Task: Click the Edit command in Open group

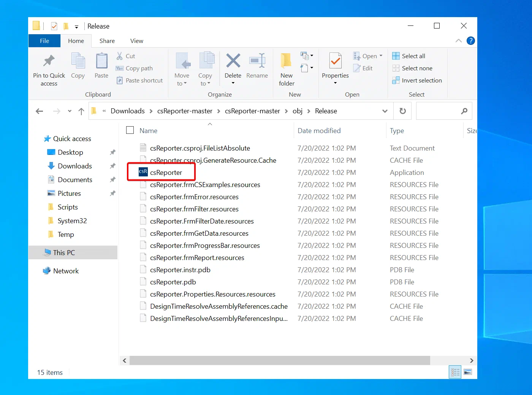Action: (x=363, y=68)
